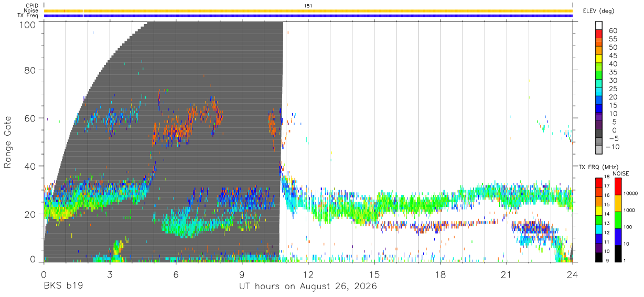Click the UT hours on August 26, 2026 title
The image size is (644, 297).
coord(308,287)
